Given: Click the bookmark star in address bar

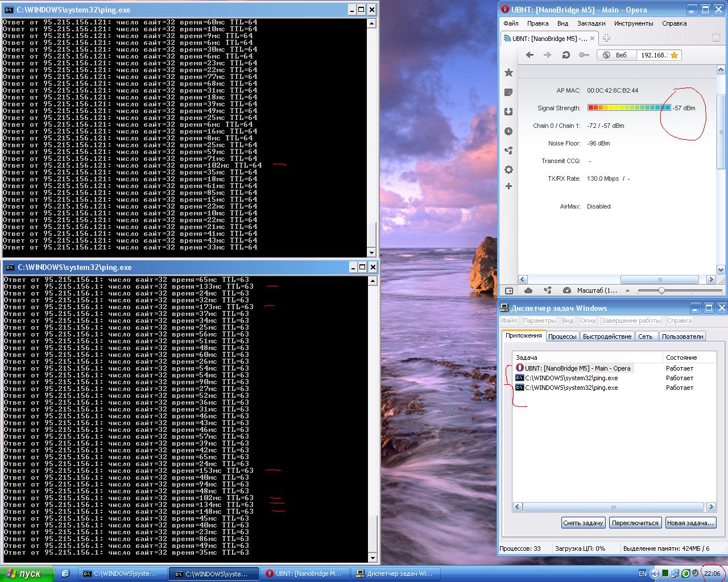Looking at the screenshot, I should (674, 55).
